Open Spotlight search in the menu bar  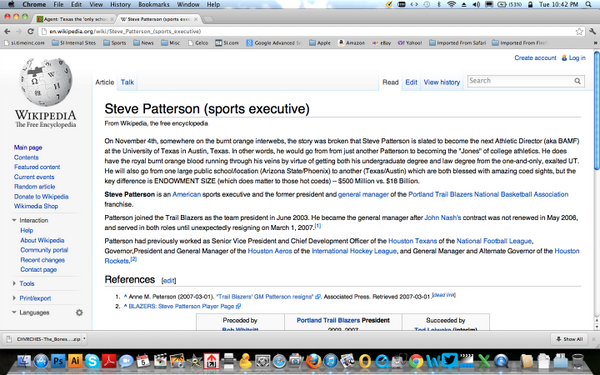pyautogui.click(x=589, y=5)
